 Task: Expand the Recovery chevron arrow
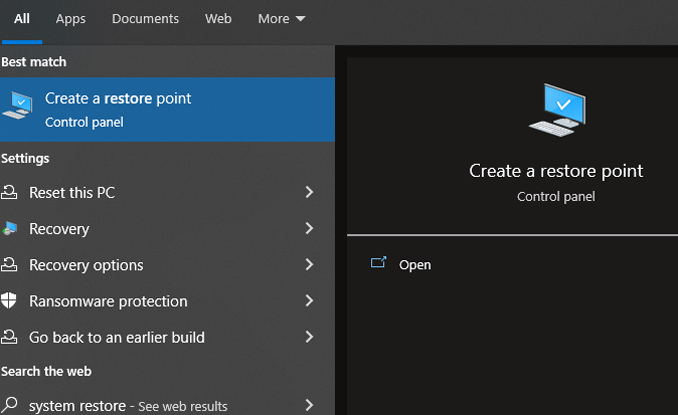tap(309, 228)
